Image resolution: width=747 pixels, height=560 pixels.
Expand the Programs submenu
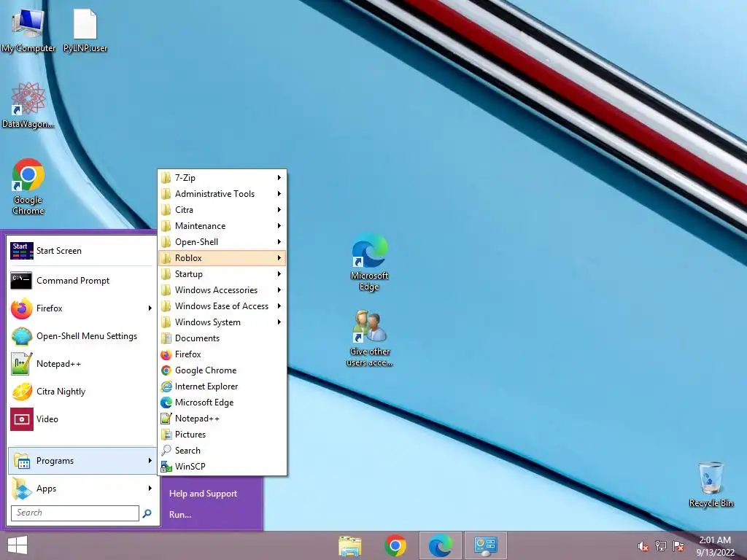[82, 461]
